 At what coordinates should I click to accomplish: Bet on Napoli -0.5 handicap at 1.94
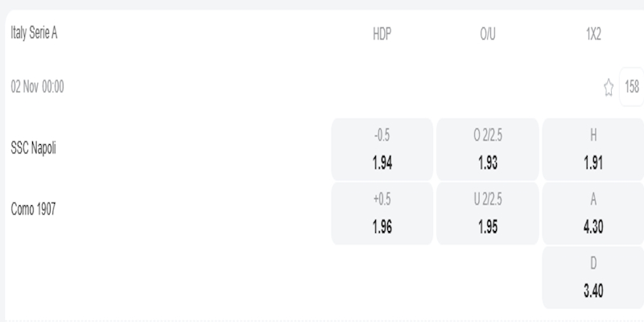(x=382, y=150)
